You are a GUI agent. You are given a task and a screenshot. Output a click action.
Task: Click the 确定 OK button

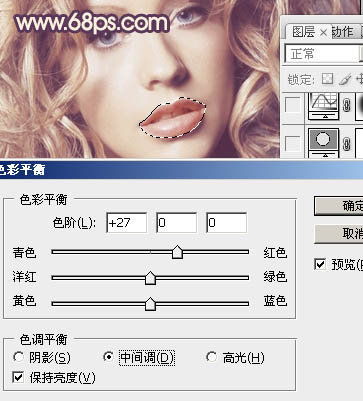(339, 206)
